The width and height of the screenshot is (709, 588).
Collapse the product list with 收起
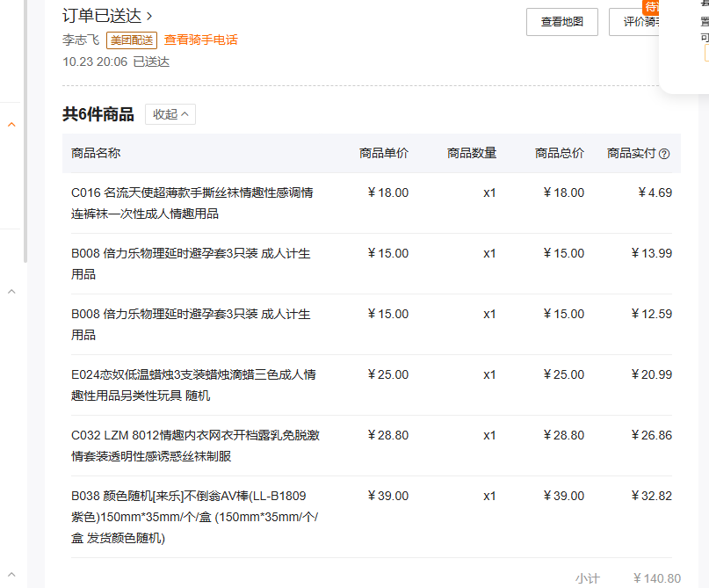click(x=170, y=114)
